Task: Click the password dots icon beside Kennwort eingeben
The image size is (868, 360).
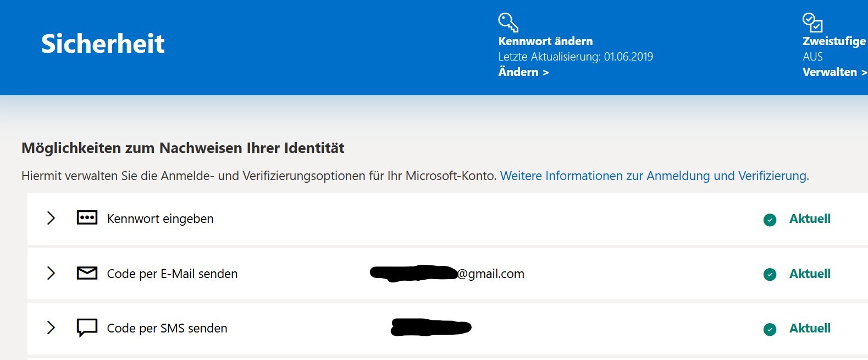Action: tap(87, 218)
